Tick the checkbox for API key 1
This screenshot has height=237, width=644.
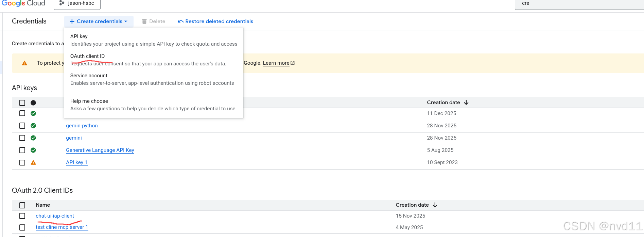pyautogui.click(x=22, y=162)
